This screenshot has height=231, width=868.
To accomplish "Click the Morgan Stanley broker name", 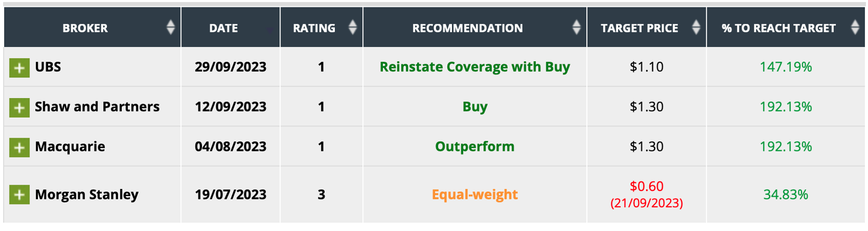I will tap(86, 195).
